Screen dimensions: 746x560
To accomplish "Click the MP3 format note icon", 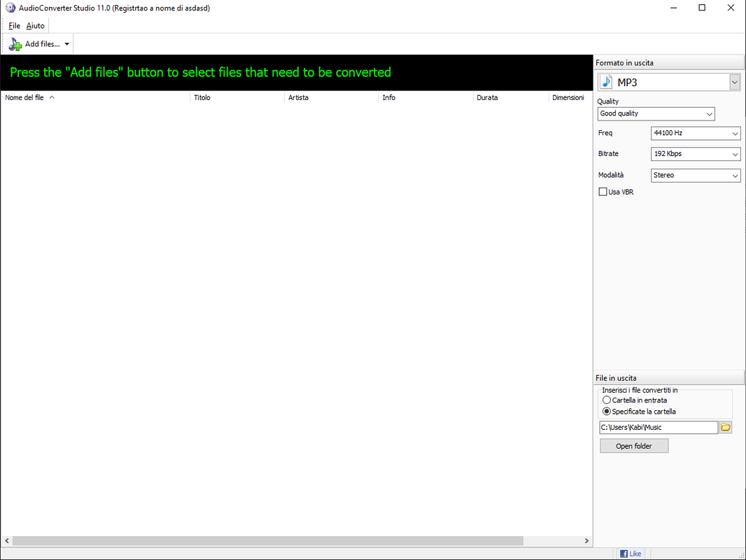I will 606,82.
